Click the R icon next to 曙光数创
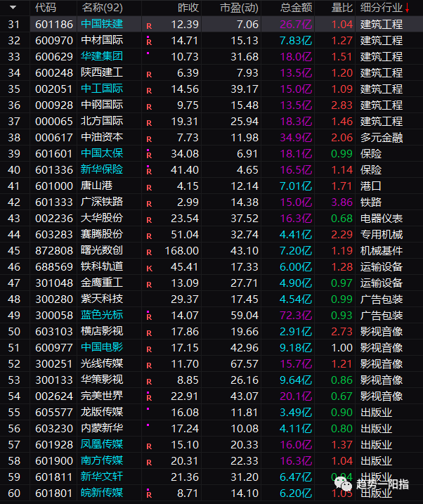 (149, 252)
